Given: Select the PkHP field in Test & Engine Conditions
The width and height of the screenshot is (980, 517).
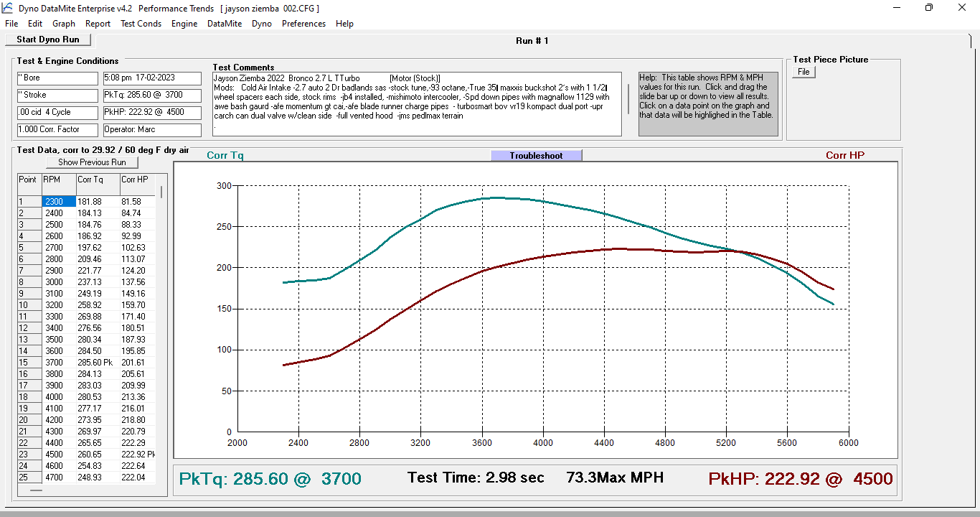Looking at the screenshot, I should click(x=152, y=113).
